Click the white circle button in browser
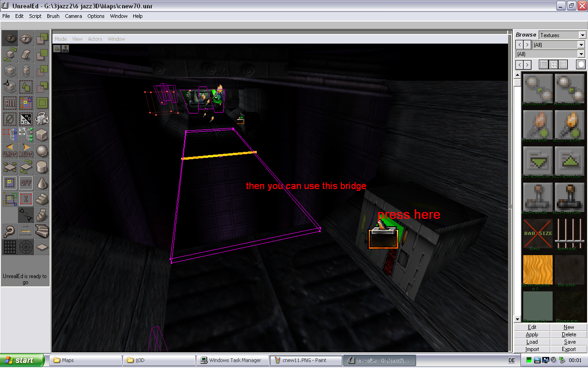This screenshot has width=588, height=368. point(581,65)
